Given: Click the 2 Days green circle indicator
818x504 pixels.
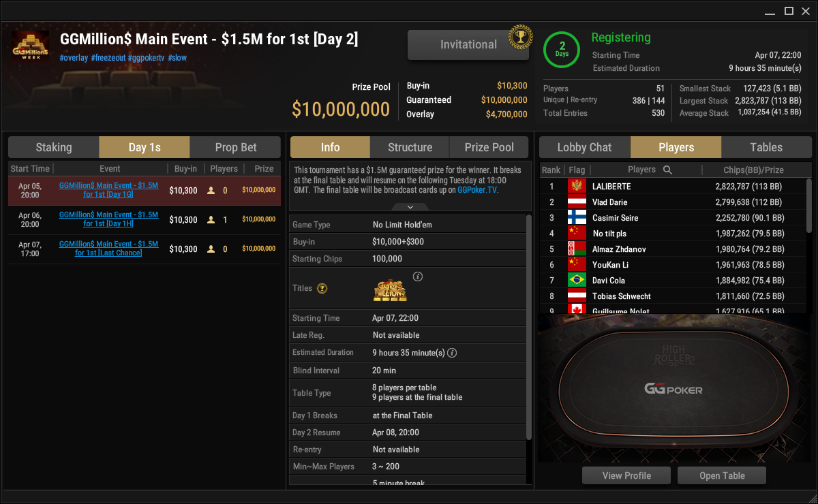Looking at the screenshot, I should tap(562, 50).
